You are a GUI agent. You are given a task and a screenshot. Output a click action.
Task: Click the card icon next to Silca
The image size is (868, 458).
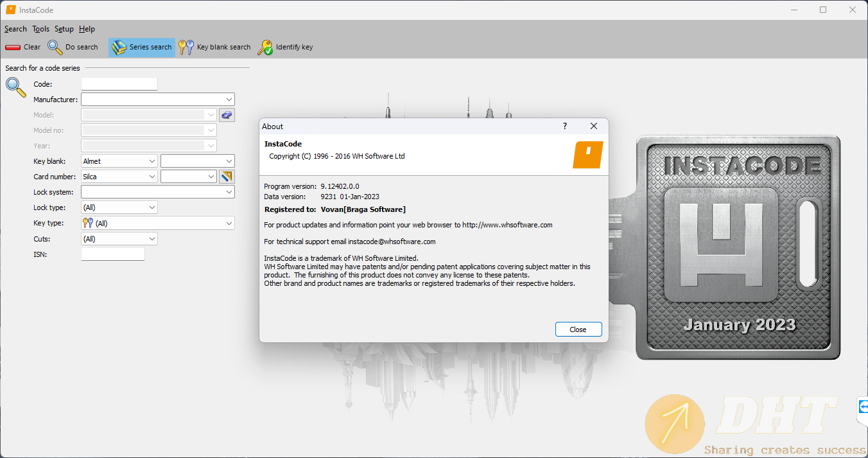tap(227, 177)
